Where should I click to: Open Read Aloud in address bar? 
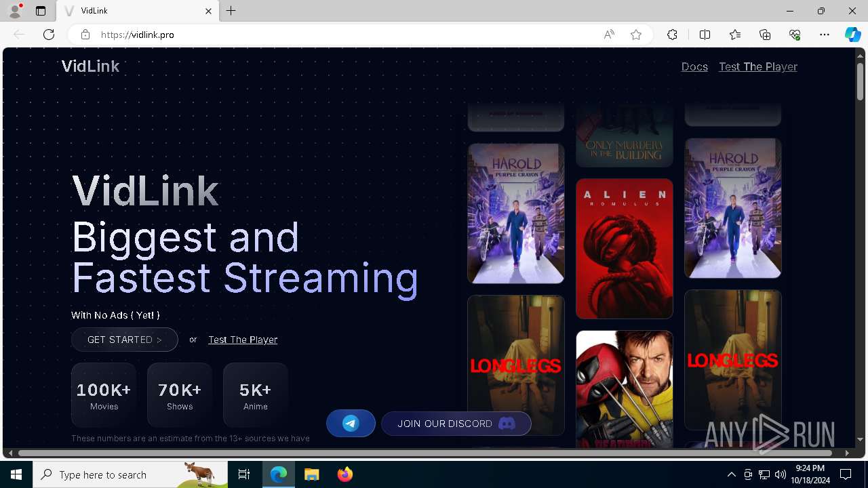609,35
